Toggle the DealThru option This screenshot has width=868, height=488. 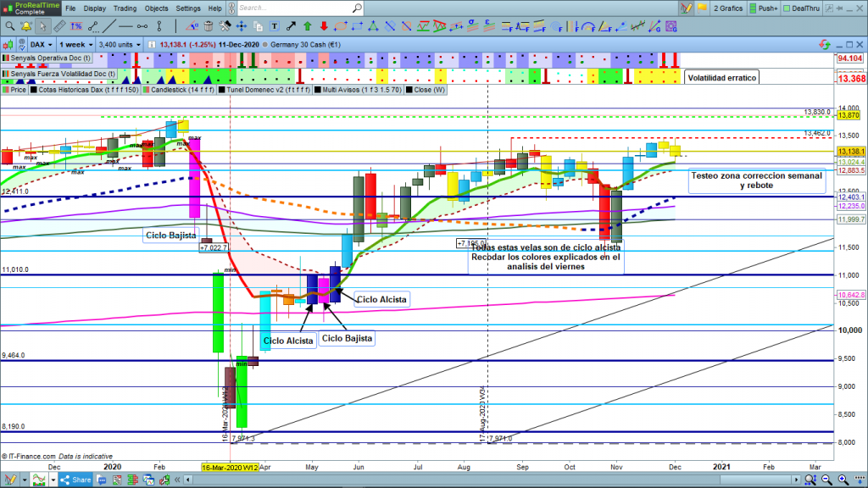point(805,8)
